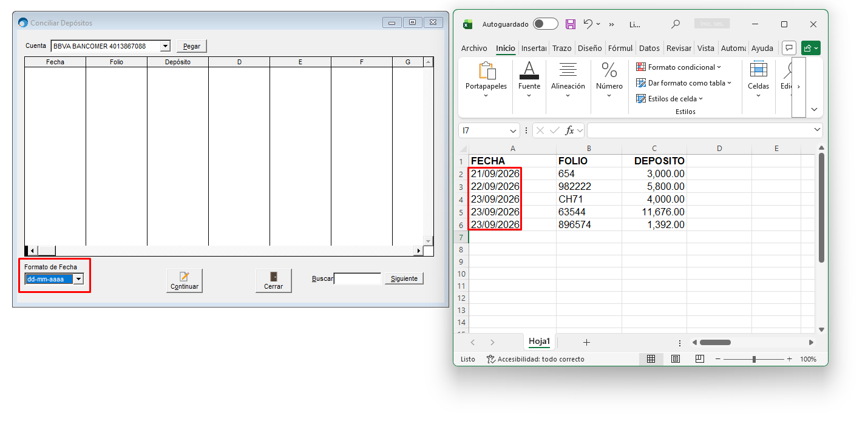Click the zoom slider handle in Excel
Viewport: 868px width, 444px height.
click(754, 359)
